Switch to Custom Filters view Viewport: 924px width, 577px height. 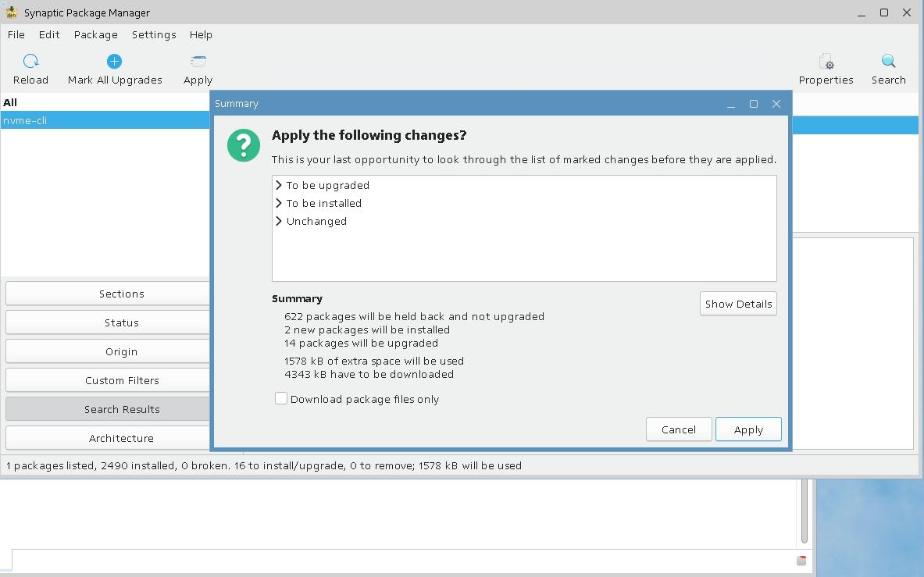tap(122, 380)
